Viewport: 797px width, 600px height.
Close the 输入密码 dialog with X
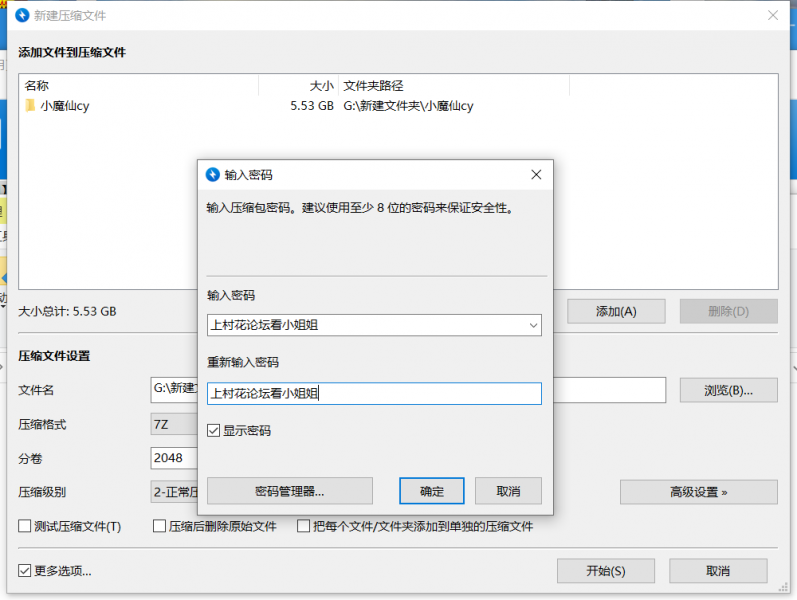tap(536, 174)
